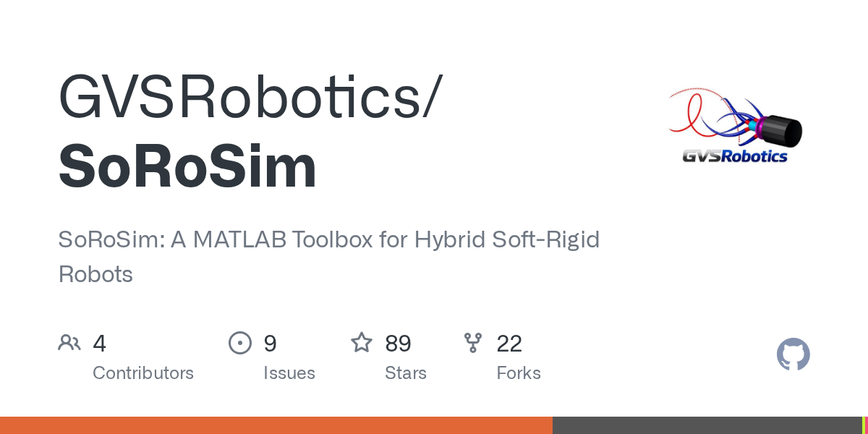The width and height of the screenshot is (868, 434).
Task: Click the Contributors people icon
Action: point(69,343)
